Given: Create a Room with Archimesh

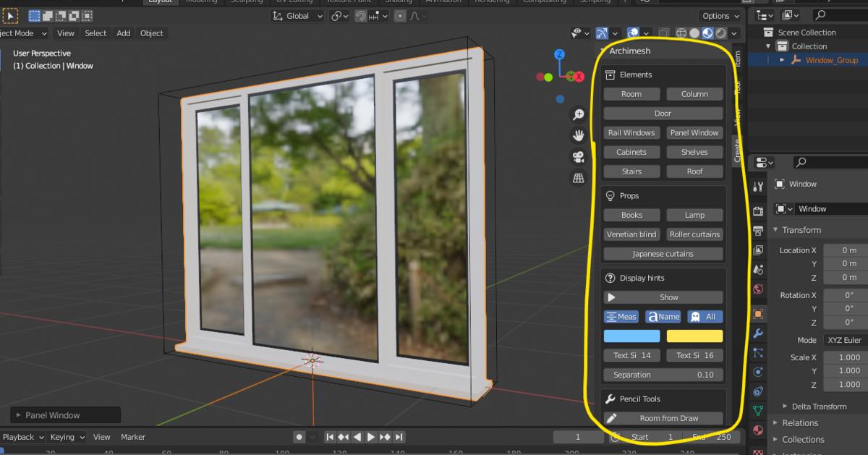Looking at the screenshot, I should [631, 94].
